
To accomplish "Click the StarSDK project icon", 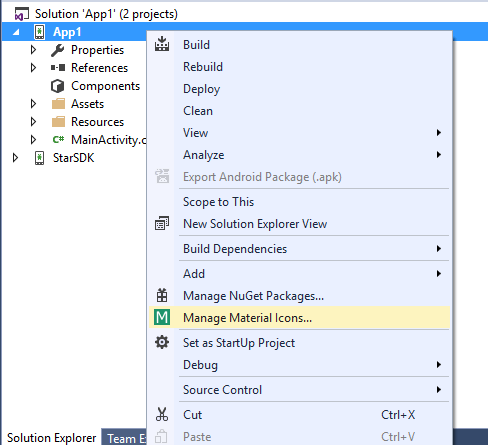I will [39, 158].
